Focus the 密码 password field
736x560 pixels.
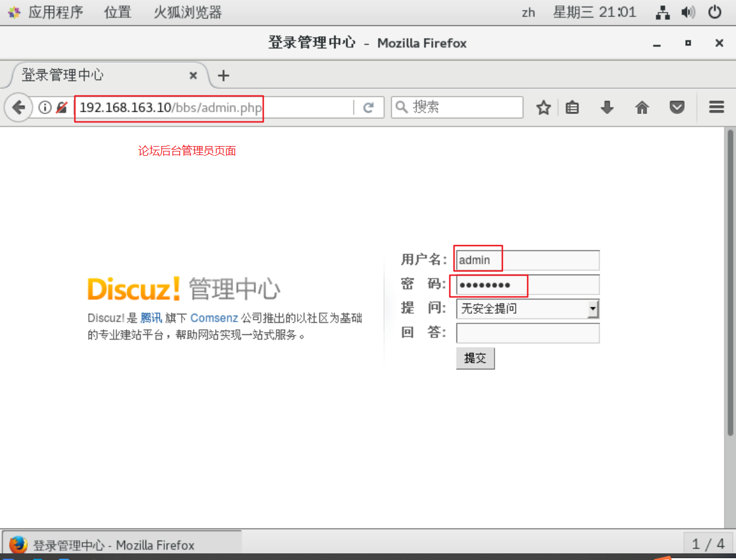pyautogui.click(x=528, y=285)
